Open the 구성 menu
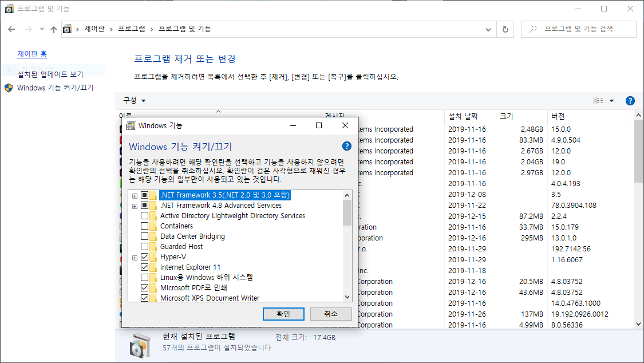 (135, 100)
